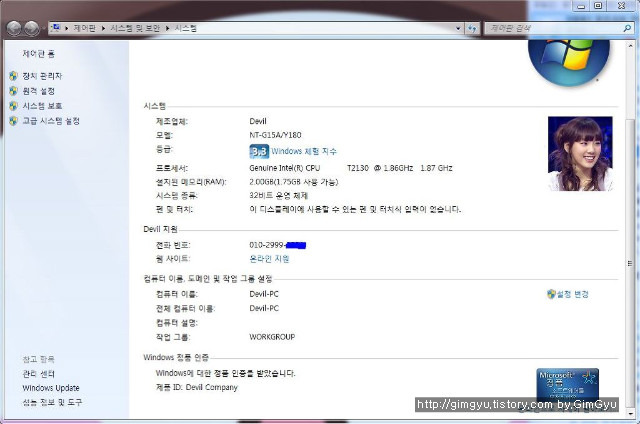Click the control panel icon in address bar

pos(56,28)
